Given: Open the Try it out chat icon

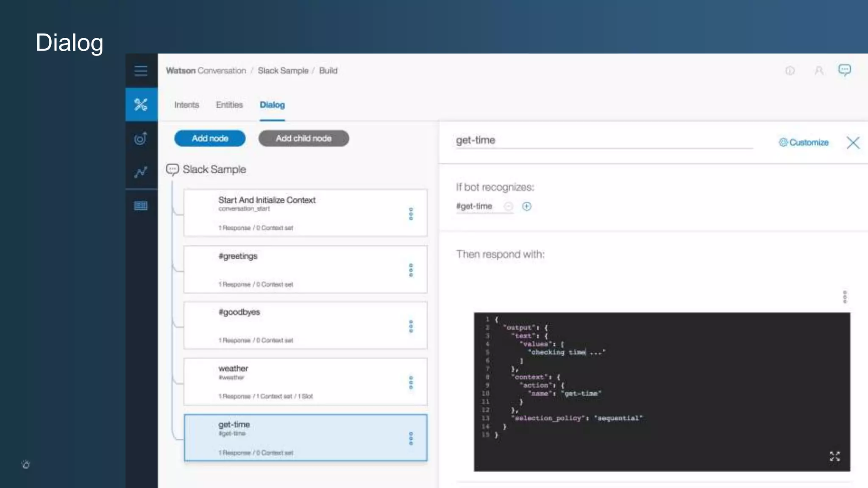Looking at the screenshot, I should coord(844,70).
